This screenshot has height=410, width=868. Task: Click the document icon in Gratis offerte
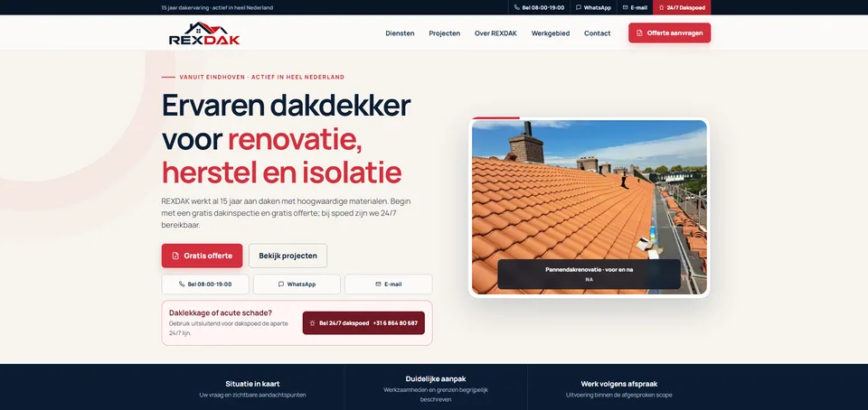coord(175,256)
